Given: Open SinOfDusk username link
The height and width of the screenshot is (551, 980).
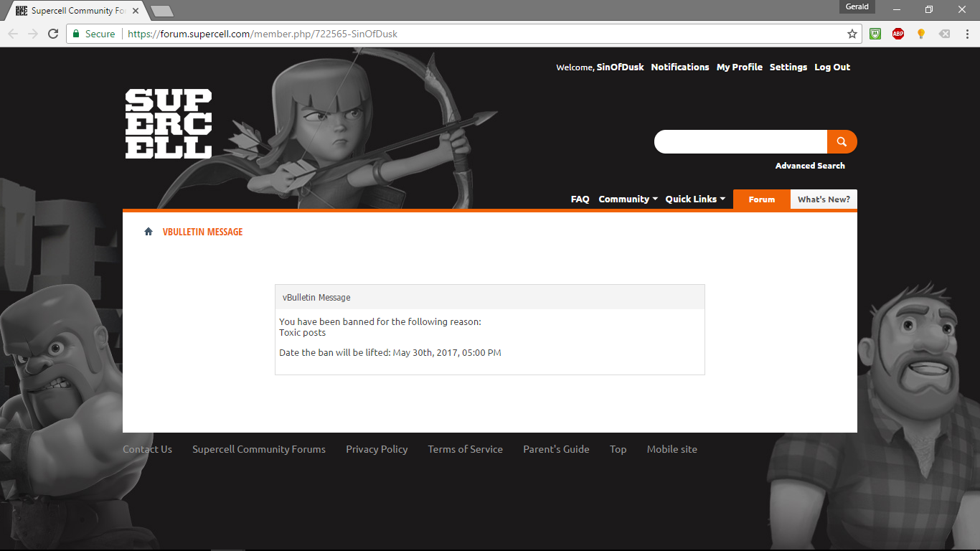Looking at the screenshot, I should point(621,67).
